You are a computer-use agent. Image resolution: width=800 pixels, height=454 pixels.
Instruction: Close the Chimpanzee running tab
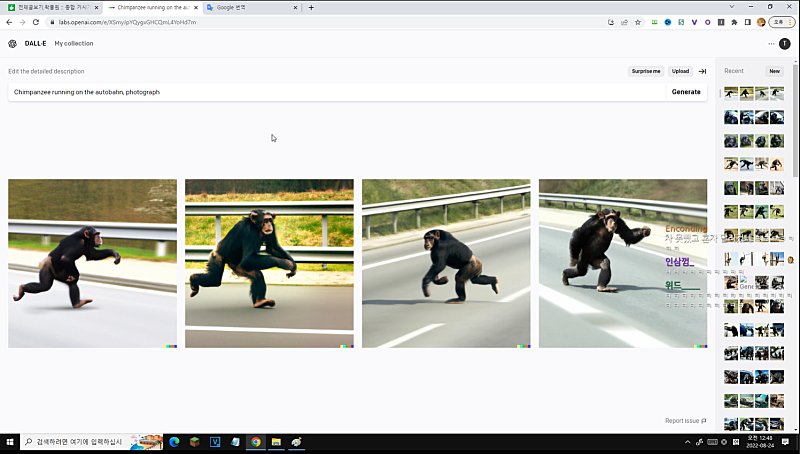pos(196,8)
